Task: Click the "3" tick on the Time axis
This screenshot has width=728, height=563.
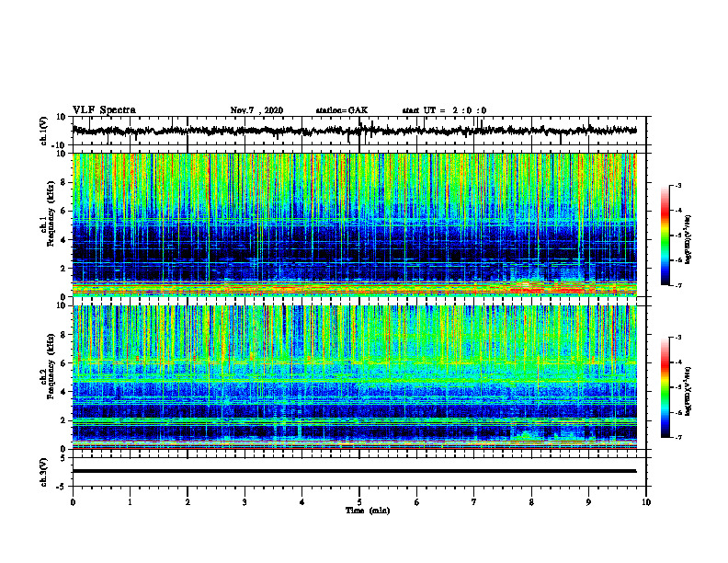Action: tap(245, 502)
